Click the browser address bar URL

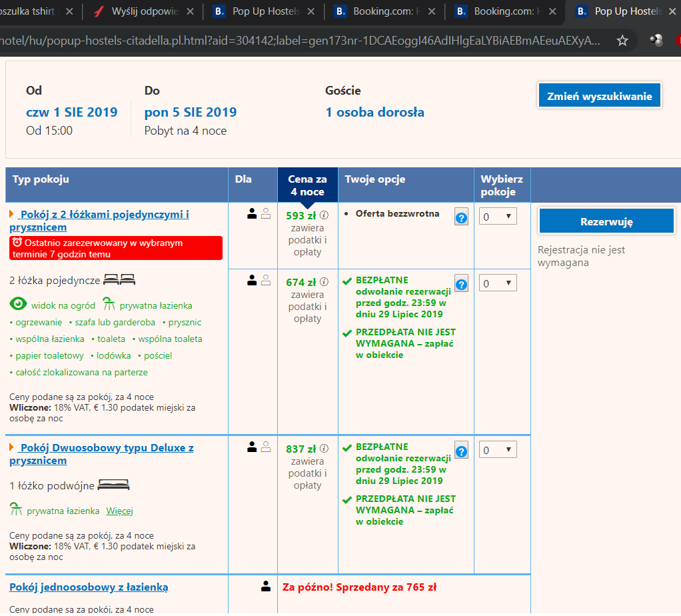300,41
